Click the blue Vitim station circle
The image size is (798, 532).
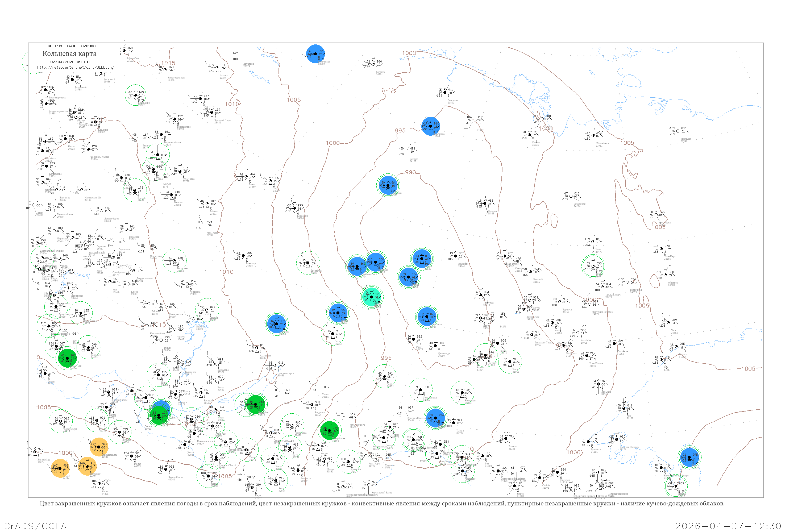pos(338,313)
